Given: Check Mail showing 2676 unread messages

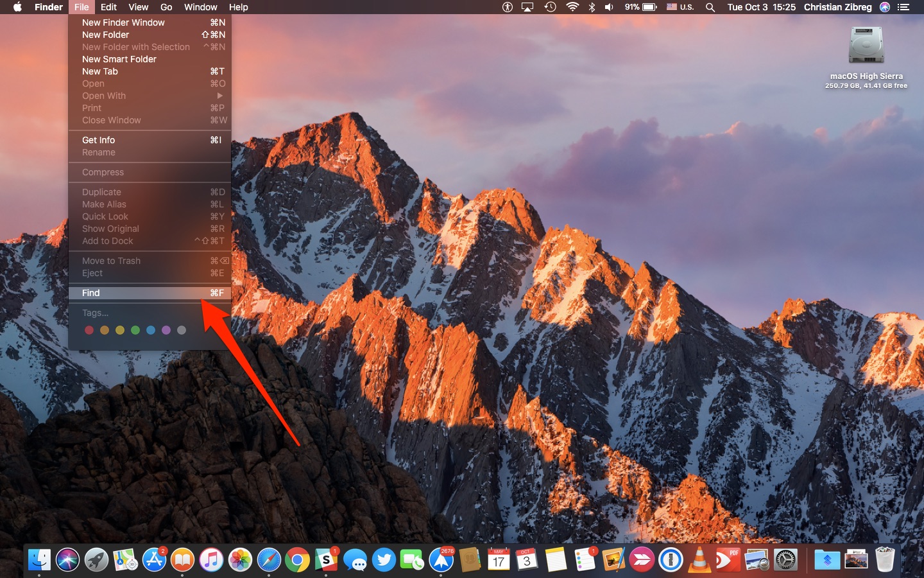Looking at the screenshot, I should 441,560.
